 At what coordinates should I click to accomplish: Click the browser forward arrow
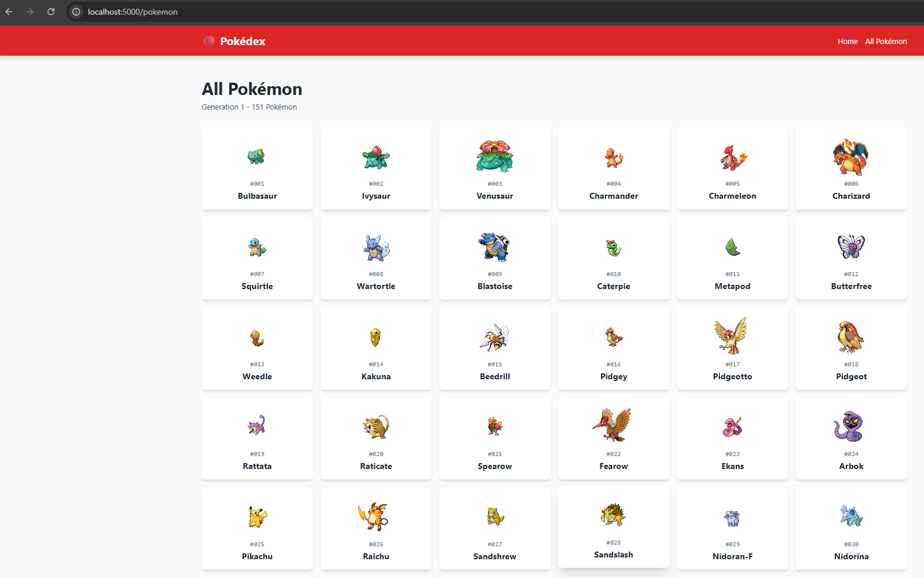(x=30, y=12)
